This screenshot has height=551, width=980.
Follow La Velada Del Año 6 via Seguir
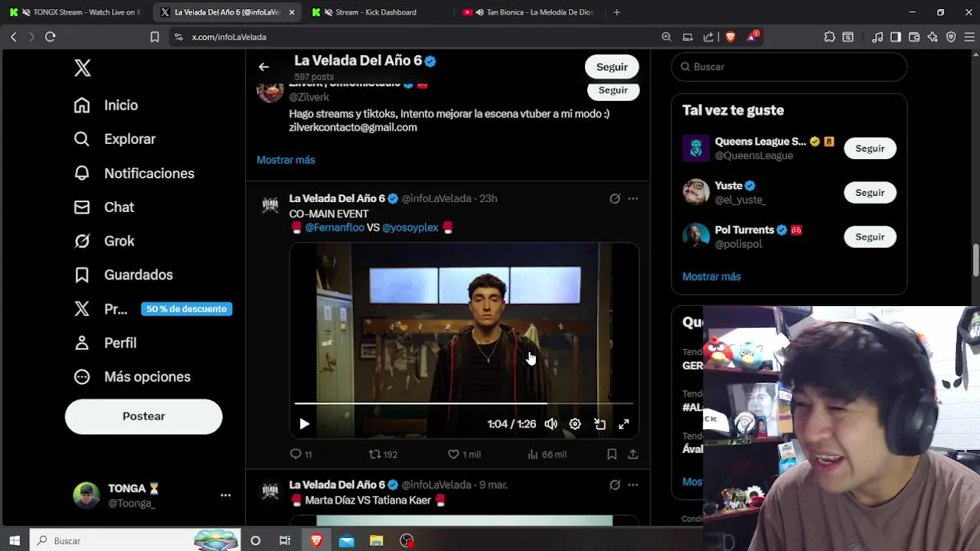tap(612, 67)
